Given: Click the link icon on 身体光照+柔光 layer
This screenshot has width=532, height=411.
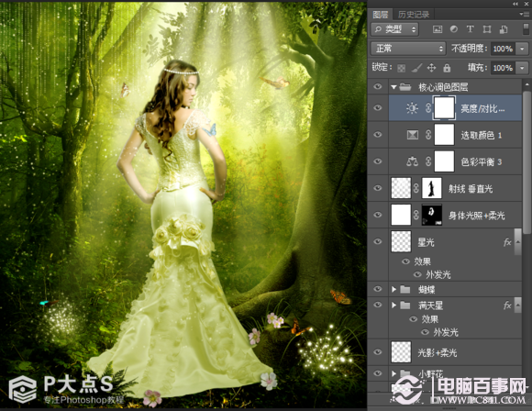Looking at the screenshot, I should point(416,216).
